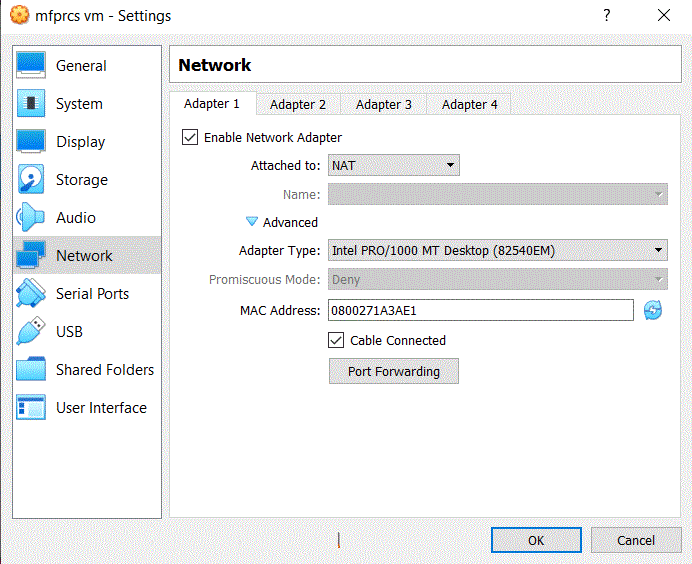Click the Promiscuous Mode Deny dropdown

[498, 279]
